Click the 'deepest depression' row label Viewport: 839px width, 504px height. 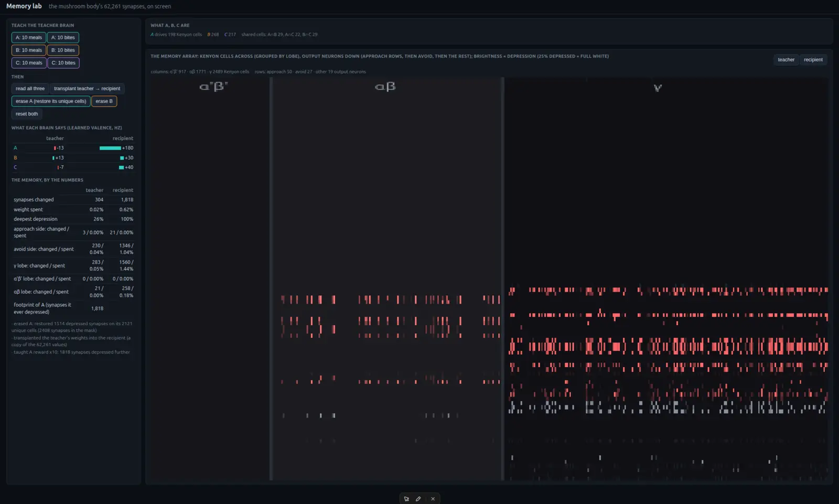(x=36, y=219)
